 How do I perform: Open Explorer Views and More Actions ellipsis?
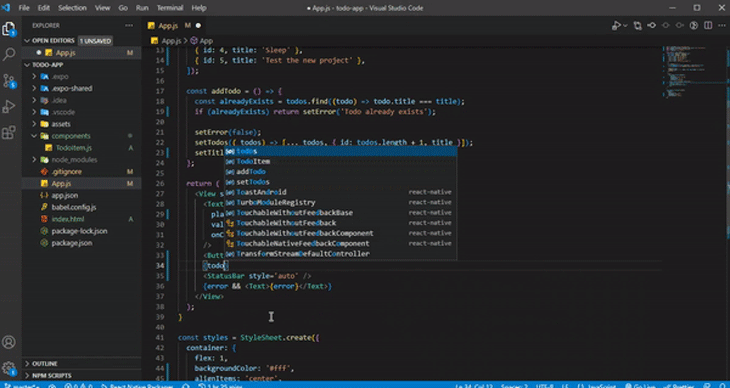coord(129,26)
